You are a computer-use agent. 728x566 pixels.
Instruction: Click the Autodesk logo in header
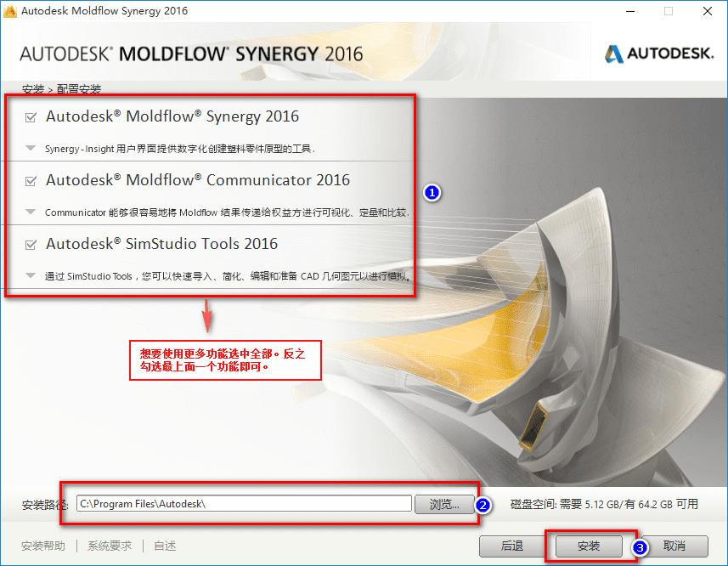(x=659, y=54)
